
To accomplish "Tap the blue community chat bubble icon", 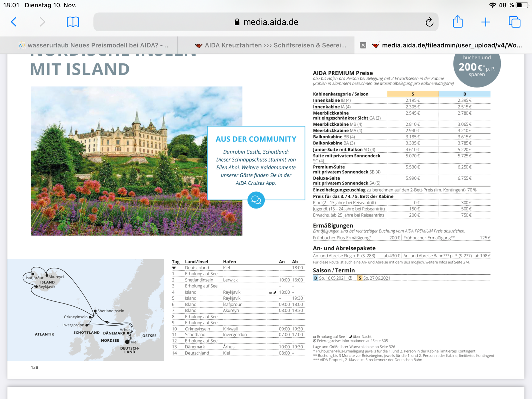I will point(256,200).
